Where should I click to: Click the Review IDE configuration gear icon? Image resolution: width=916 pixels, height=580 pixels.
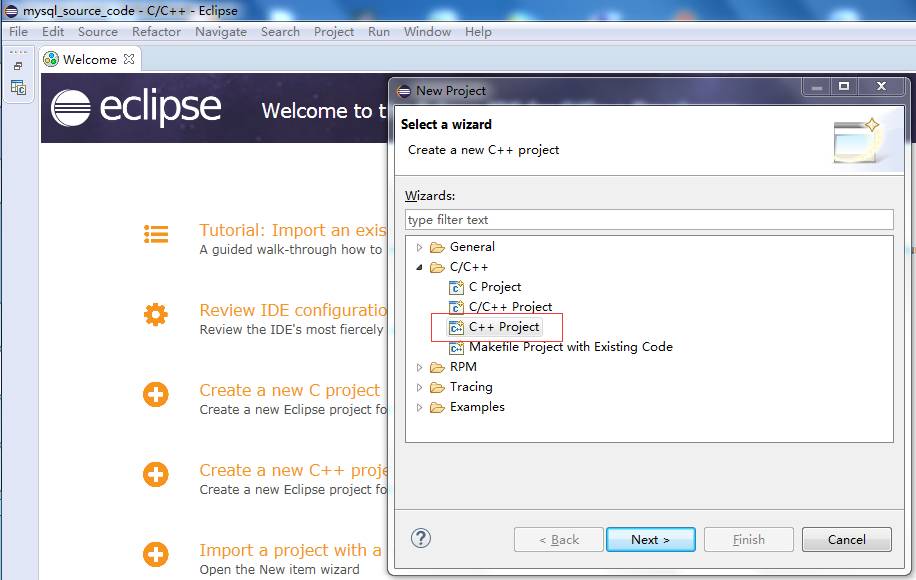[156, 314]
